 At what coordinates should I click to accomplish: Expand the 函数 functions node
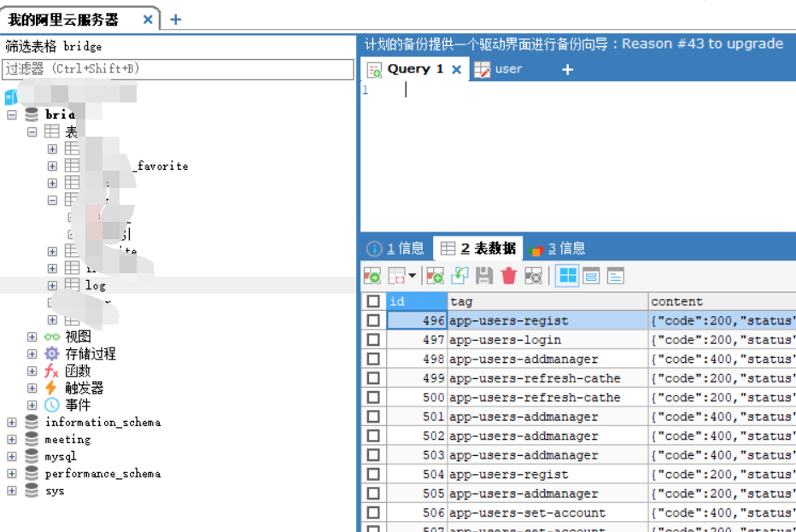[32, 371]
